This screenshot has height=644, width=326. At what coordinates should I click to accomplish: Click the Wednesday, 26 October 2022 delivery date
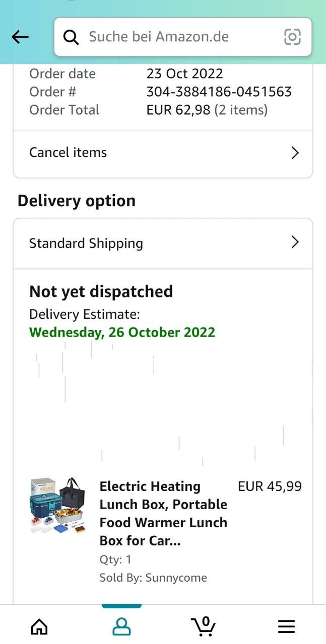[122, 333]
